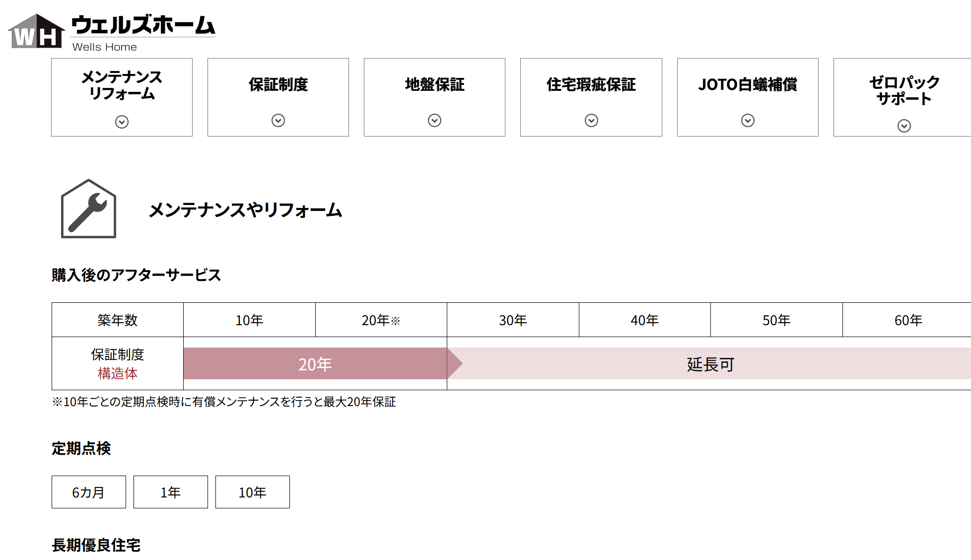Select the 1年 inspection box
This screenshot has width=971, height=560.
tap(171, 492)
